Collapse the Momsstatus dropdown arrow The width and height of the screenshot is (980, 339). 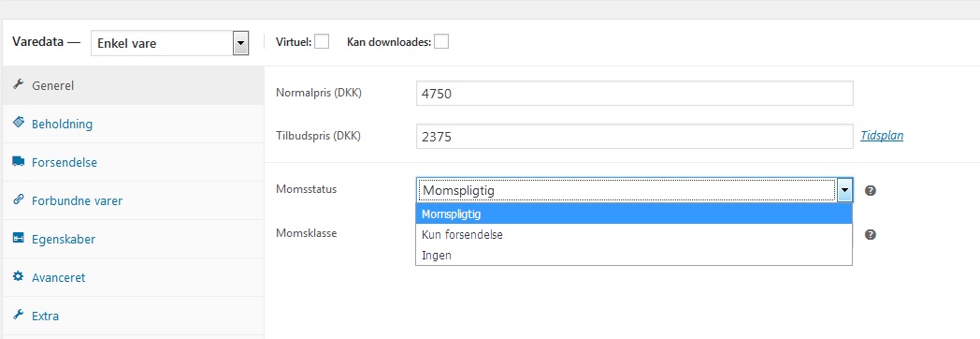(844, 189)
